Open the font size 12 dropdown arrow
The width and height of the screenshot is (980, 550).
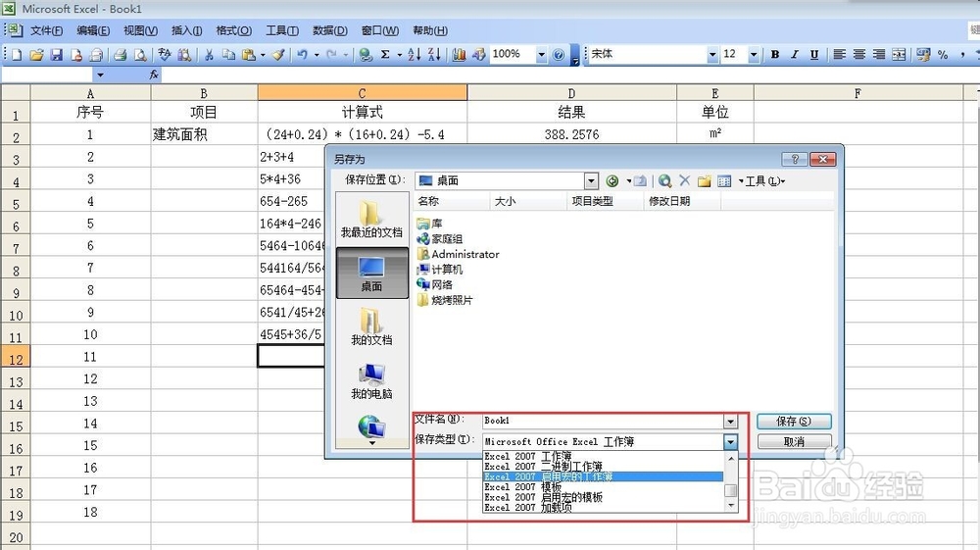753,55
